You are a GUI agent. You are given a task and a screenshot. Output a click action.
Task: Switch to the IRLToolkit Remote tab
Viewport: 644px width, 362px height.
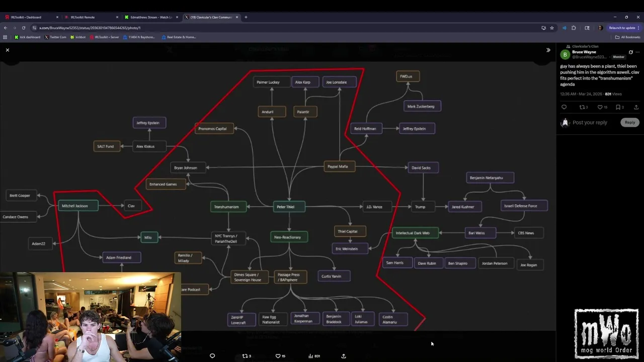point(91,17)
